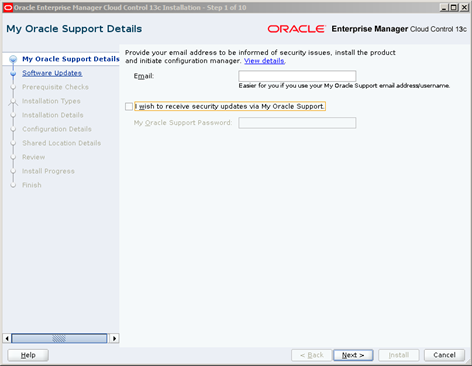Screen dimensions: 472x366
Task: Minimize the installer window
Action: point(444,7)
